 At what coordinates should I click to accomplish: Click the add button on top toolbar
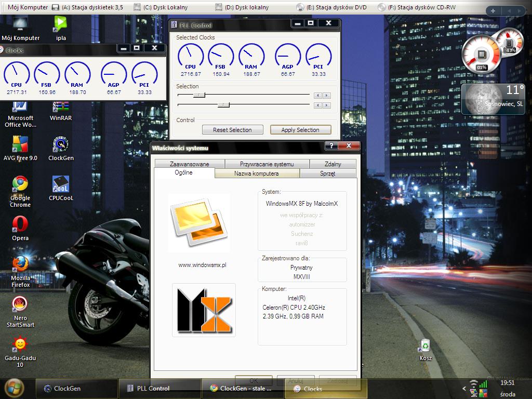pos(493,11)
